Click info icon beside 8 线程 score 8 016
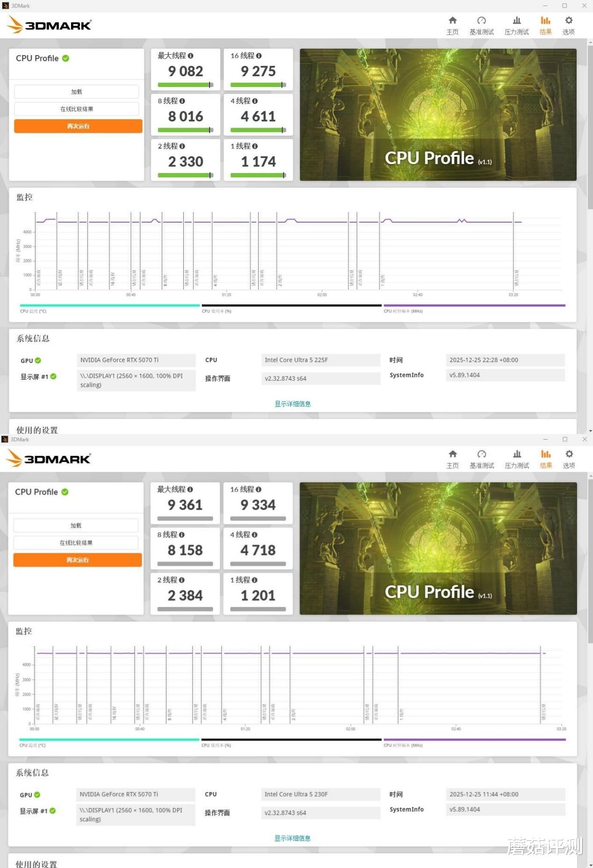This screenshot has width=593, height=868. click(x=182, y=101)
